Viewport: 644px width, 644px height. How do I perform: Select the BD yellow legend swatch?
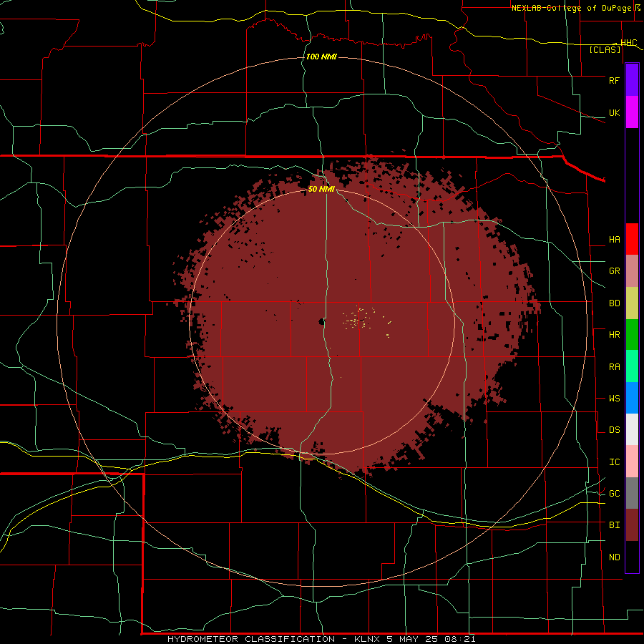(632, 303)
